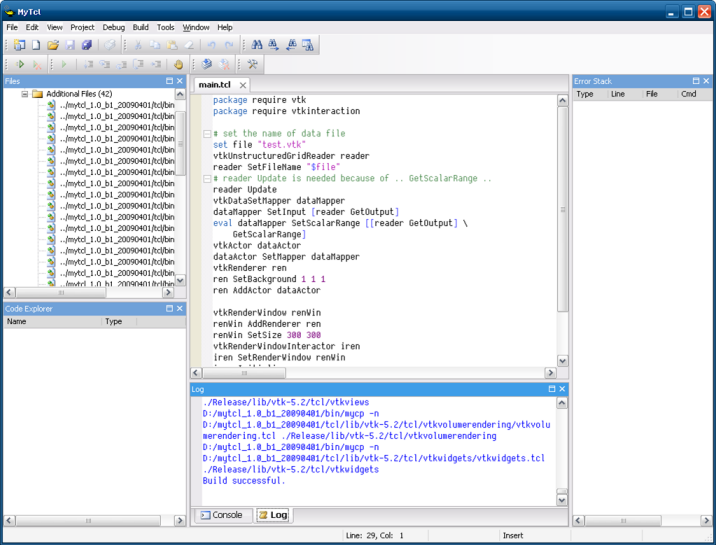Toggle float on the Files panel
This screenshot has height=545, width=716.
169,81
